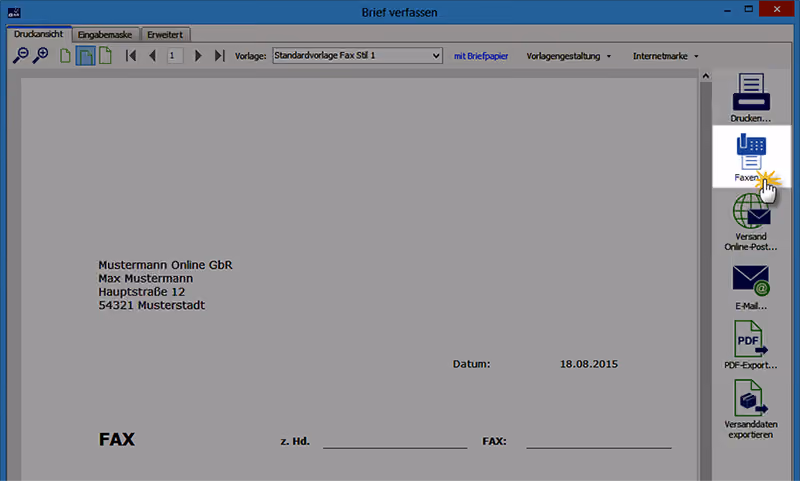Select the third page view icon
The image size is (800, 481).
coord(105,55)
